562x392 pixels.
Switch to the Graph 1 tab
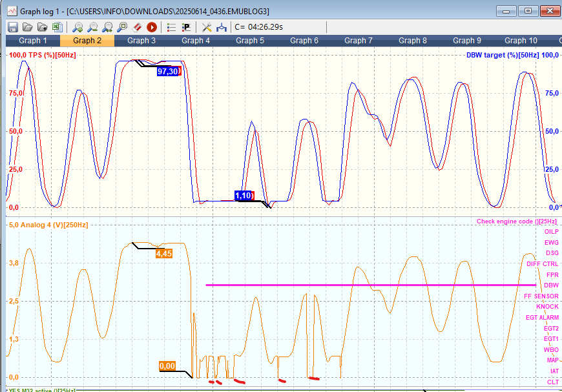(33, 41)
